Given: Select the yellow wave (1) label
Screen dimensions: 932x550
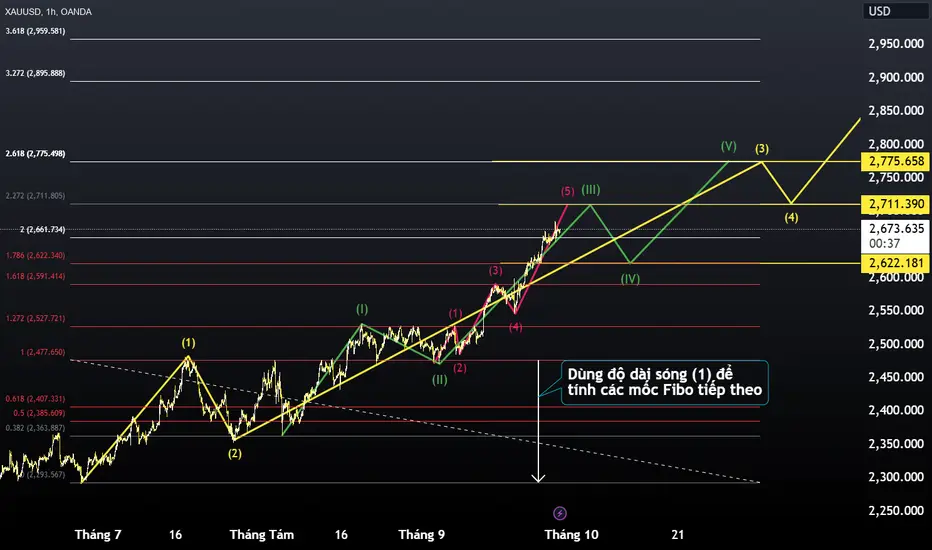Looking at the screenshot, I should click(188, 343).
